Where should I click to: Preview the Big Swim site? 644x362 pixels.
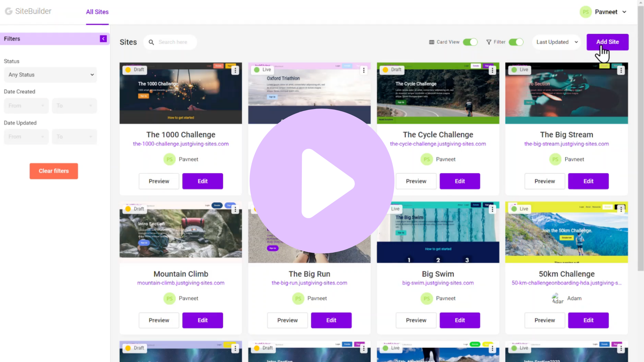tap(416, 320)
